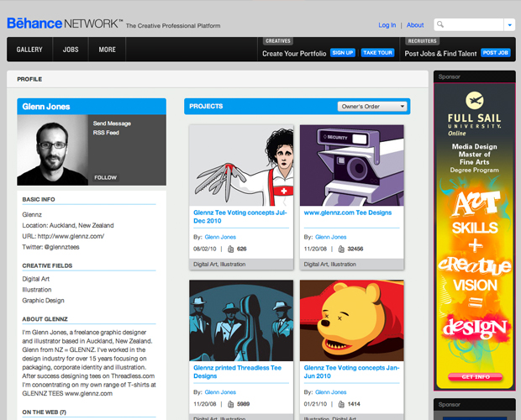Viewport: 521px width, 420px height.
Task: Click Digital Art under Creative Fields
Action: click(x=36, y=279)
